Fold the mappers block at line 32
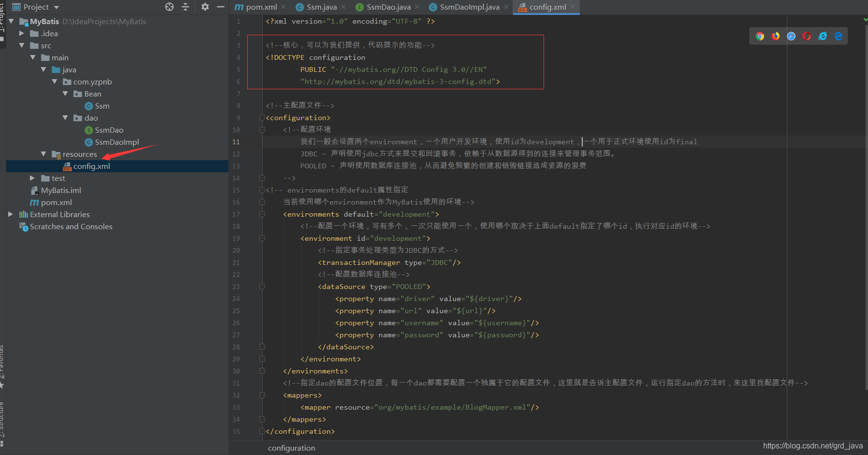Image resolution: width=868 pixels, height=455 pixels. click(x=262, y=395)
